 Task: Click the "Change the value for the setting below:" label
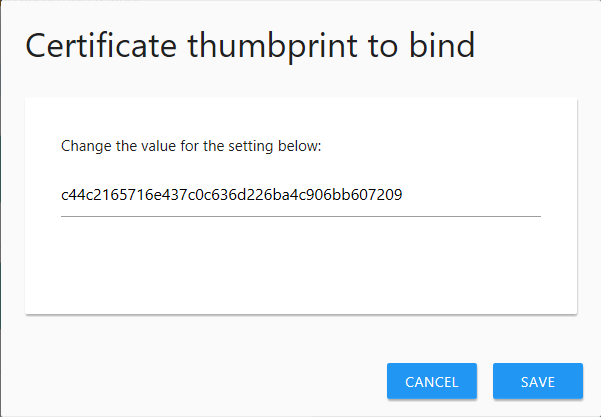coord(190,146)
